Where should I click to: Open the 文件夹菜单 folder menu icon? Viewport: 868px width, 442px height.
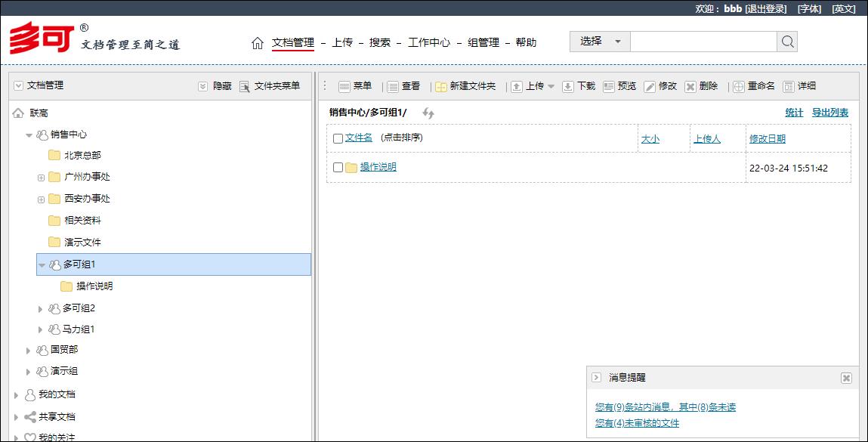(245, 85)
